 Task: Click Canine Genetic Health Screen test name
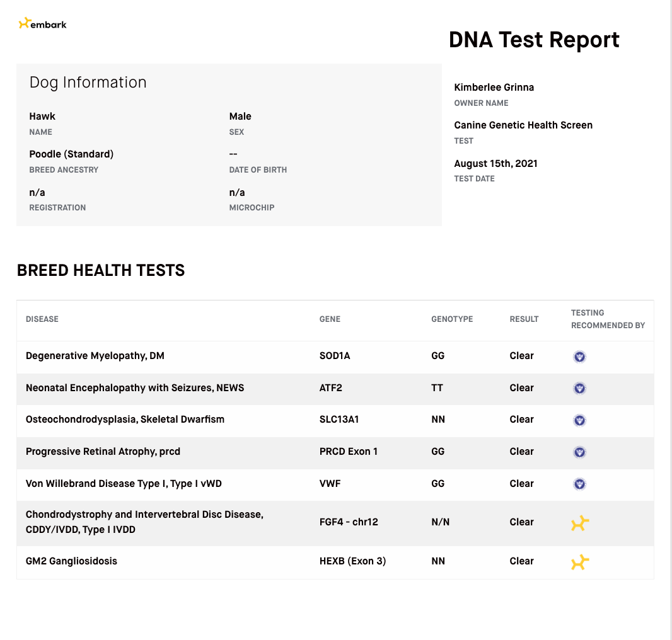click(x=523, y=125)
